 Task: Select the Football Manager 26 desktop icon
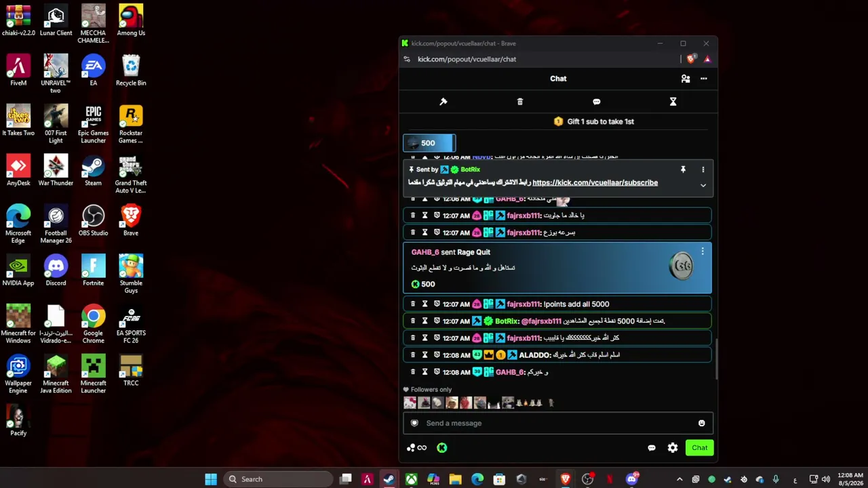56,225
